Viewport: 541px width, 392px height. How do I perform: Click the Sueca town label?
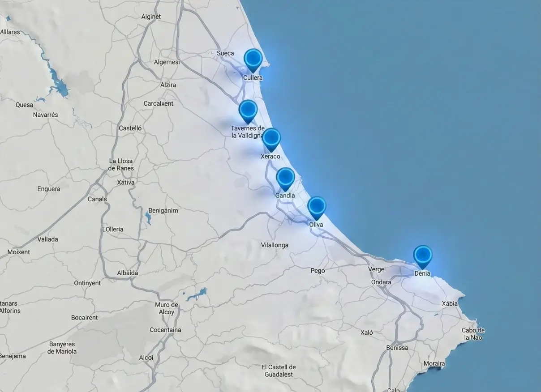pos(225,53)
